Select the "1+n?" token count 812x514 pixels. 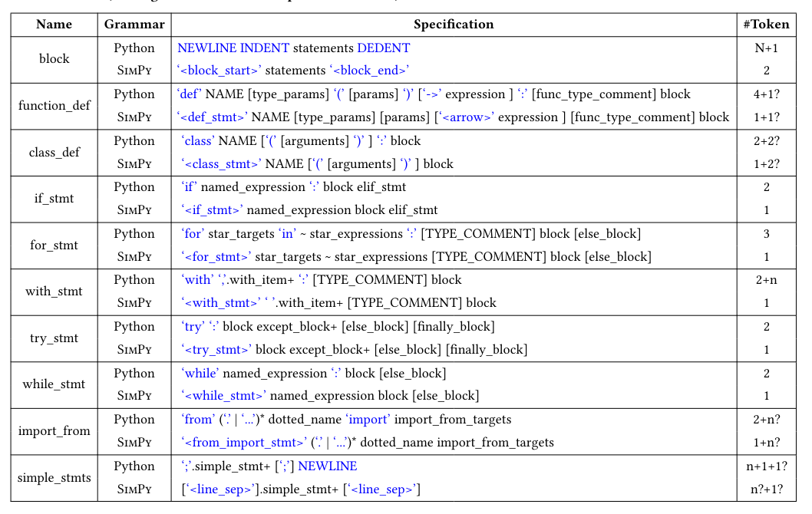tap(767, 443)
